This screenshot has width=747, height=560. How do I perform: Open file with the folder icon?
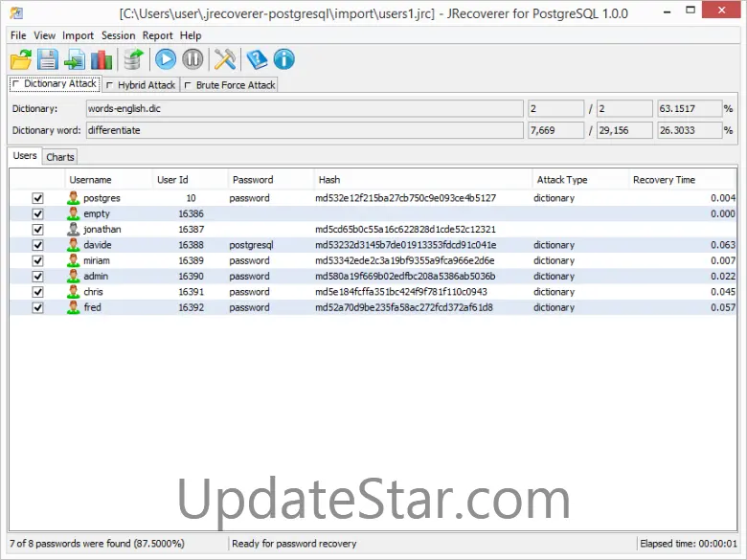coord(21,60)
